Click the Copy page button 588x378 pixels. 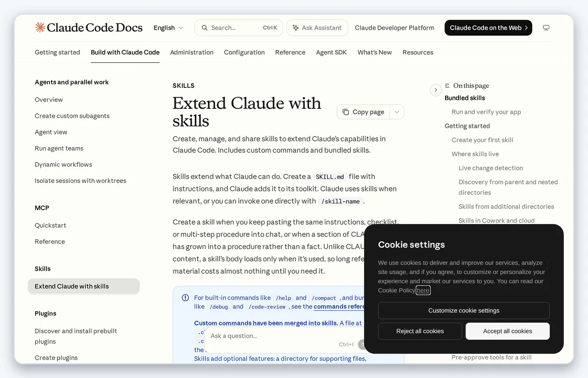tap(363, 112)
